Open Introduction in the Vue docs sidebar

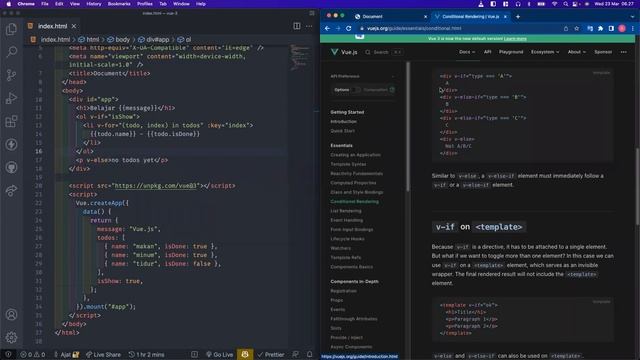pos(343,122)
